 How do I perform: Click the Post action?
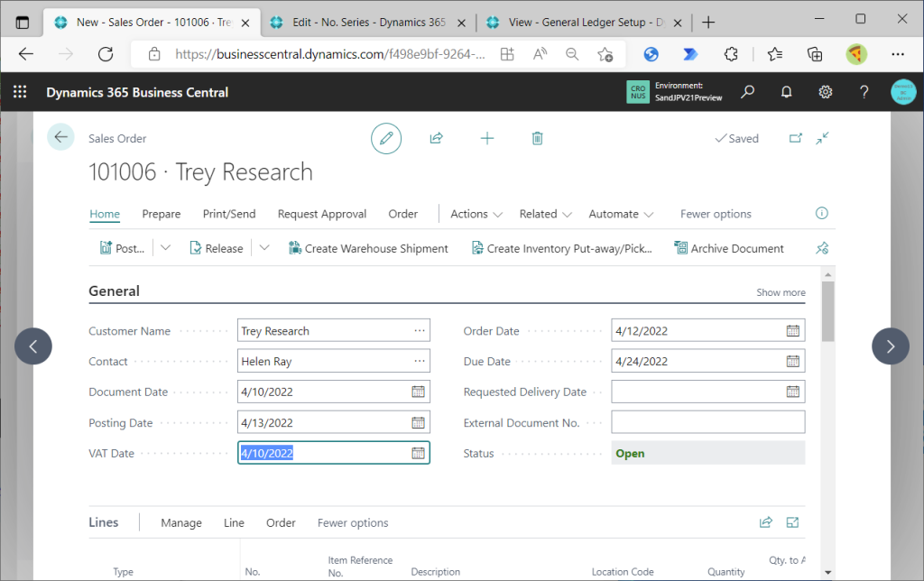pyautogui.click(x=122, y=248)
